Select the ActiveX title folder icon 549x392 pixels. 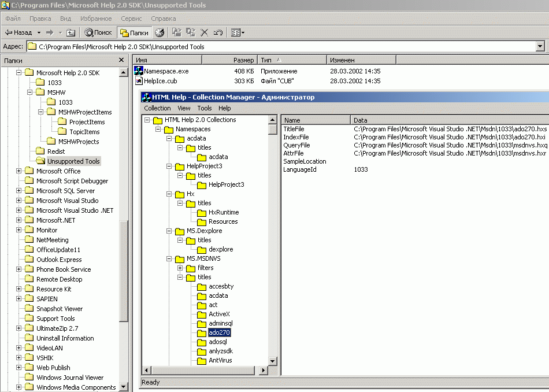[202, 314]
